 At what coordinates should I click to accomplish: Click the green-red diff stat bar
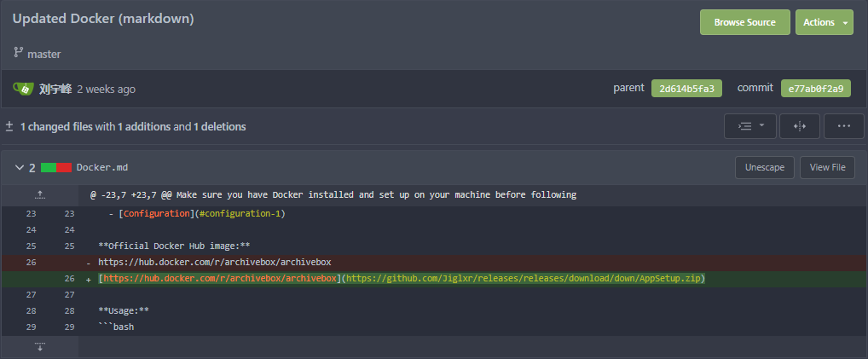(x=56, y=167)
